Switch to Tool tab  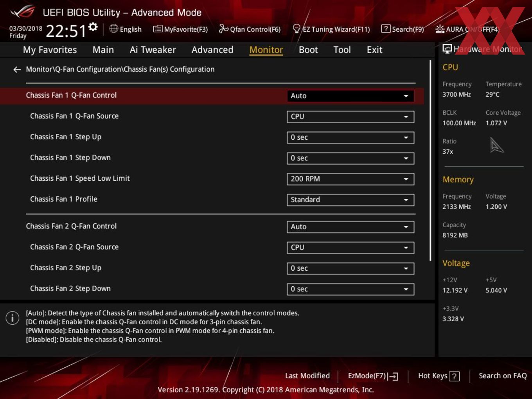[342, 50]
